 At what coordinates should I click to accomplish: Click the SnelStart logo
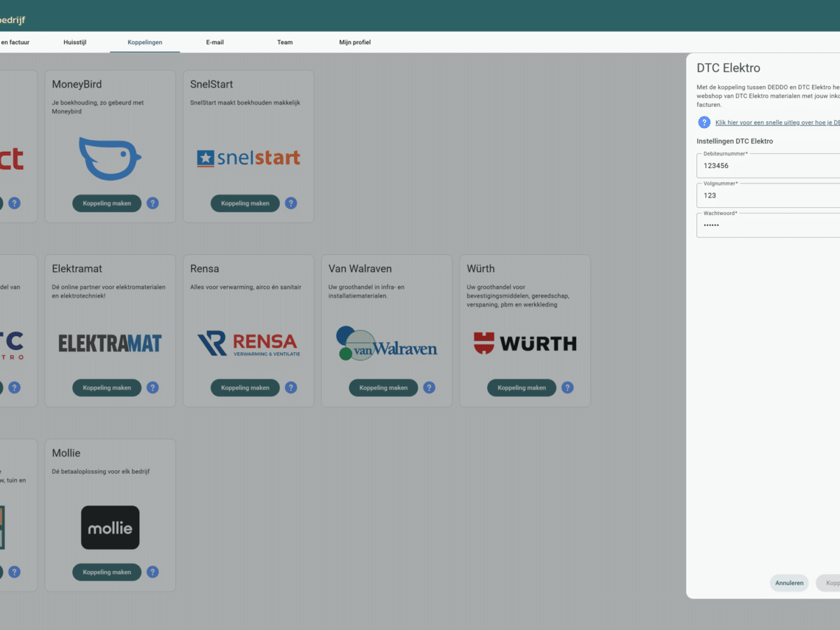248,158
